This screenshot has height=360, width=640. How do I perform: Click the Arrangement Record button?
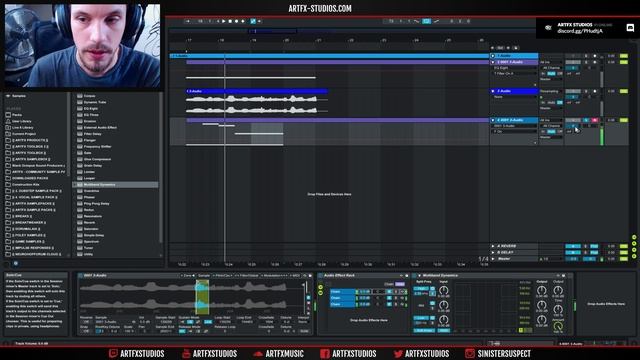click(x=236, y=21)
